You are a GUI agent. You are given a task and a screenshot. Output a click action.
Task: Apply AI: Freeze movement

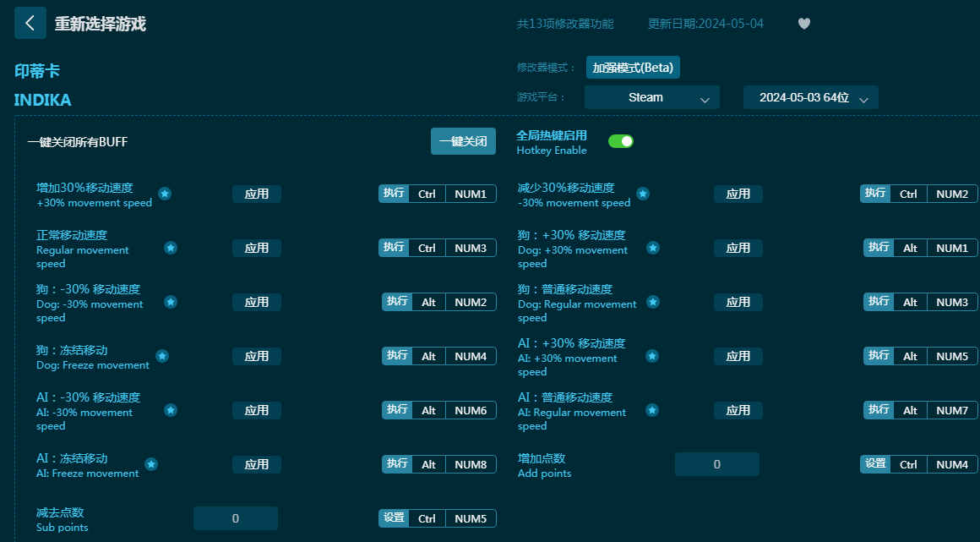257,464
